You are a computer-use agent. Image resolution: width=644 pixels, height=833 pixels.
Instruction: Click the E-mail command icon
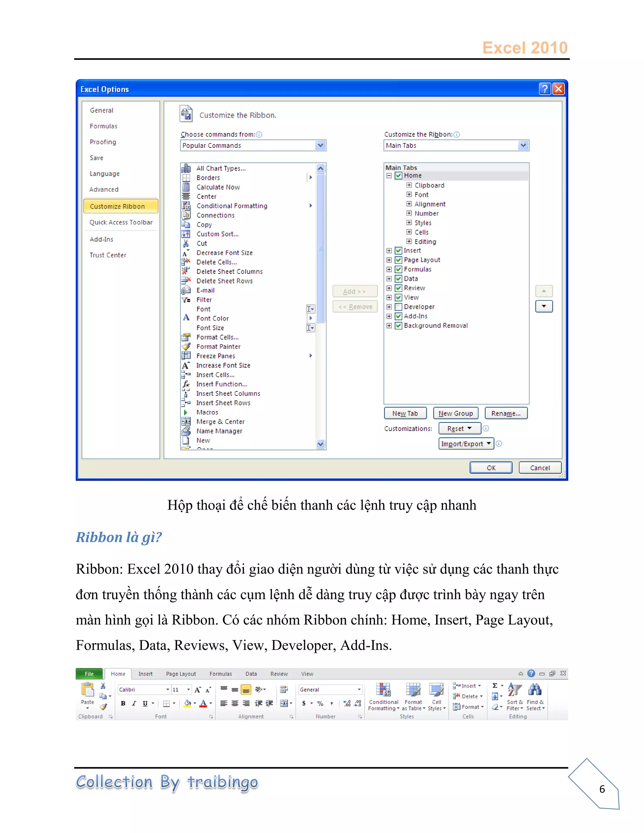tap(186, 290)
